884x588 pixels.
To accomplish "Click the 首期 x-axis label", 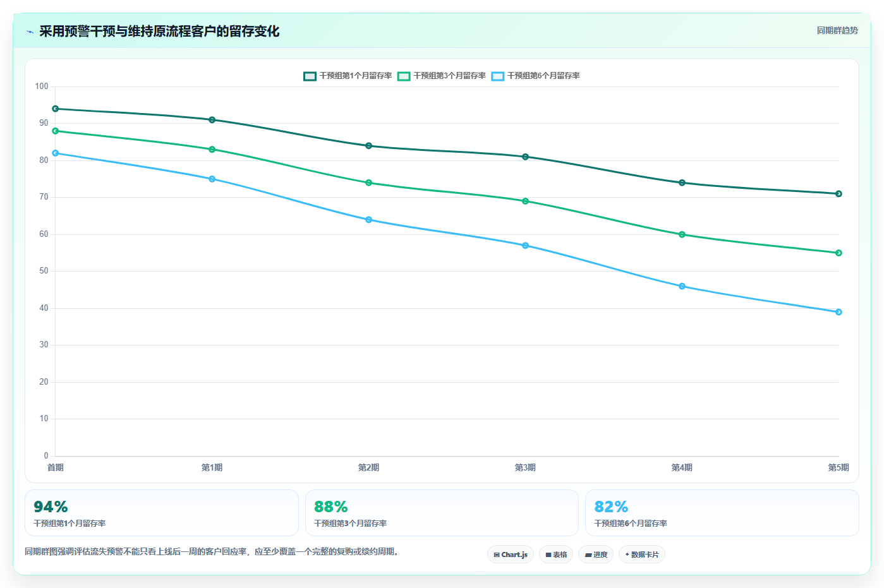I will coord(56,467).
